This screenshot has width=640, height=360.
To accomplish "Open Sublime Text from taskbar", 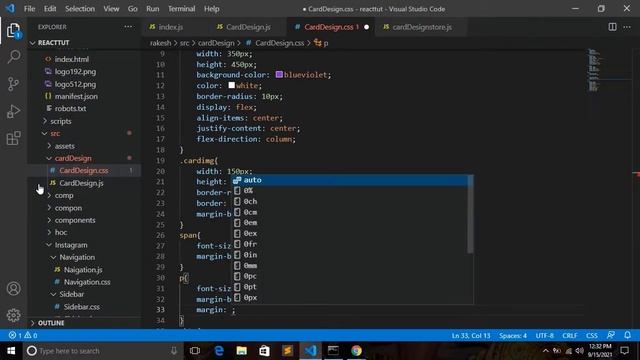I will 287,351.
